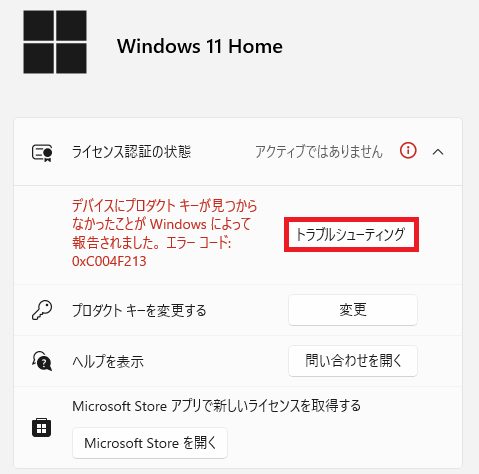Click the Windows logo icon
This screenshot has width=479, height=474.
tap(55, 42)
